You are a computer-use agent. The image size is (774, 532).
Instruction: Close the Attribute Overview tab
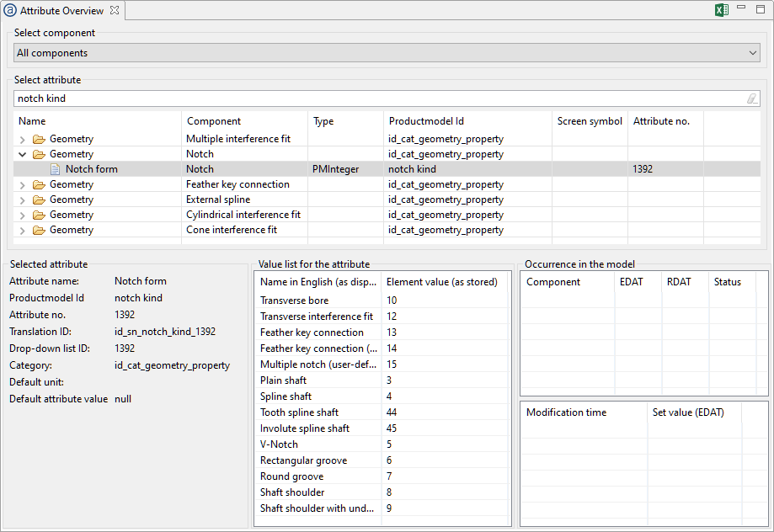[x=115, y=11]
